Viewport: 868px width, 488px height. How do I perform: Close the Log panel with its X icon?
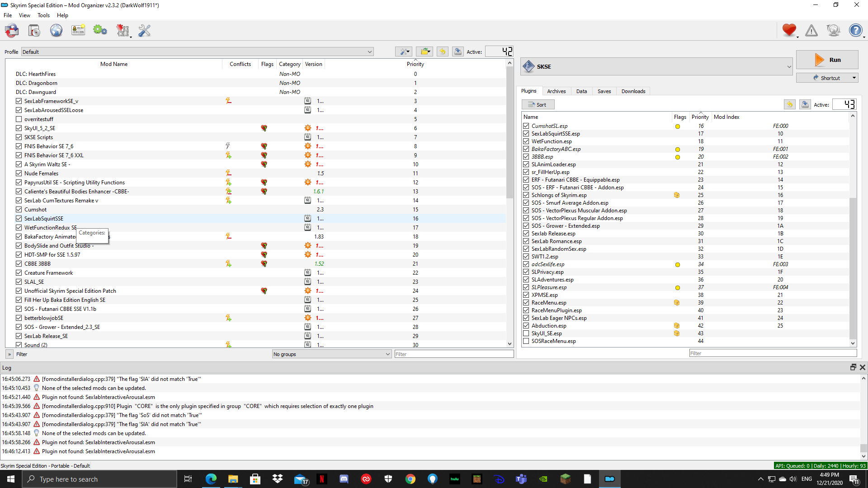click(863, 367)
